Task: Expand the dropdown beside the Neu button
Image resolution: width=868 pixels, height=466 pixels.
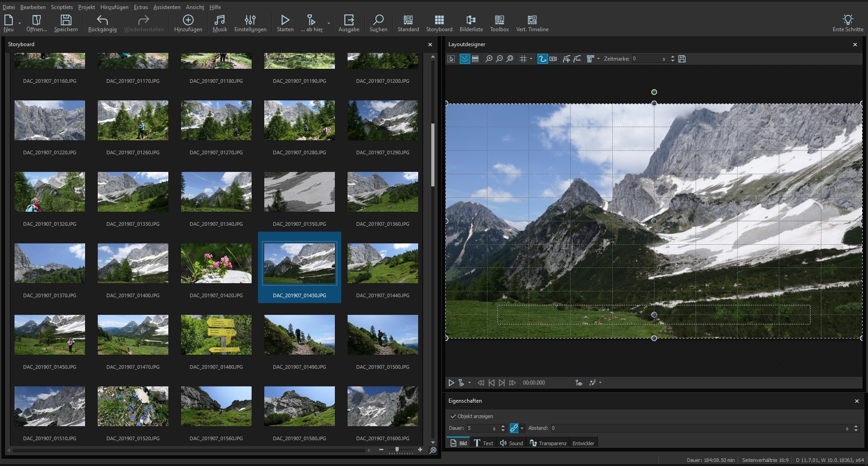Action: [x=19, y=23]
